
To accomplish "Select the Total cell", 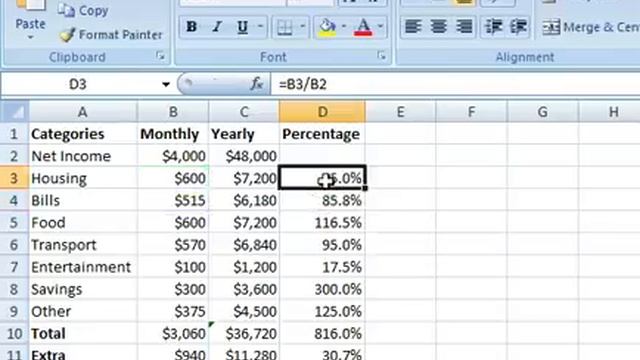I will pos(83,333).
